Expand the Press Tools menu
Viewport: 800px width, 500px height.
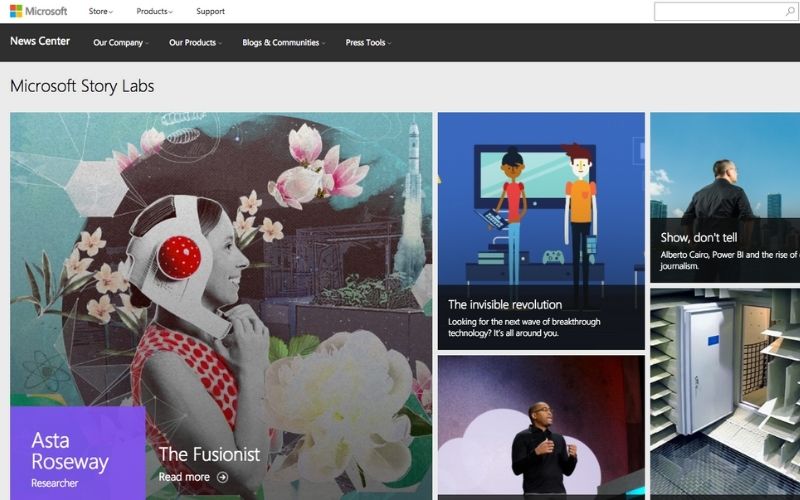(x=368, y=43)
